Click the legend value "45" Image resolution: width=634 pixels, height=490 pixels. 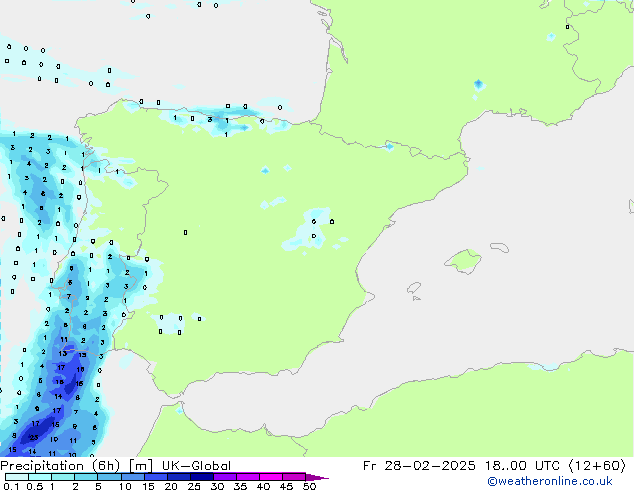tap(286, 486)
